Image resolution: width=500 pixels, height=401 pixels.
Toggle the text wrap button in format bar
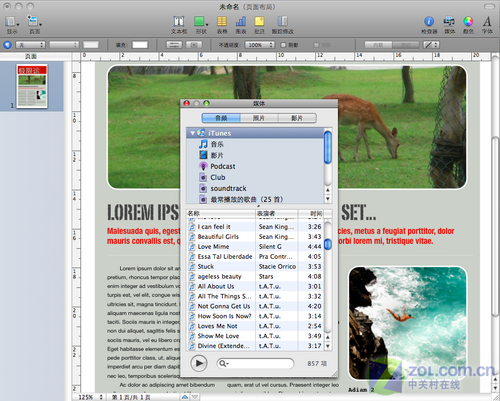point(174,45)
